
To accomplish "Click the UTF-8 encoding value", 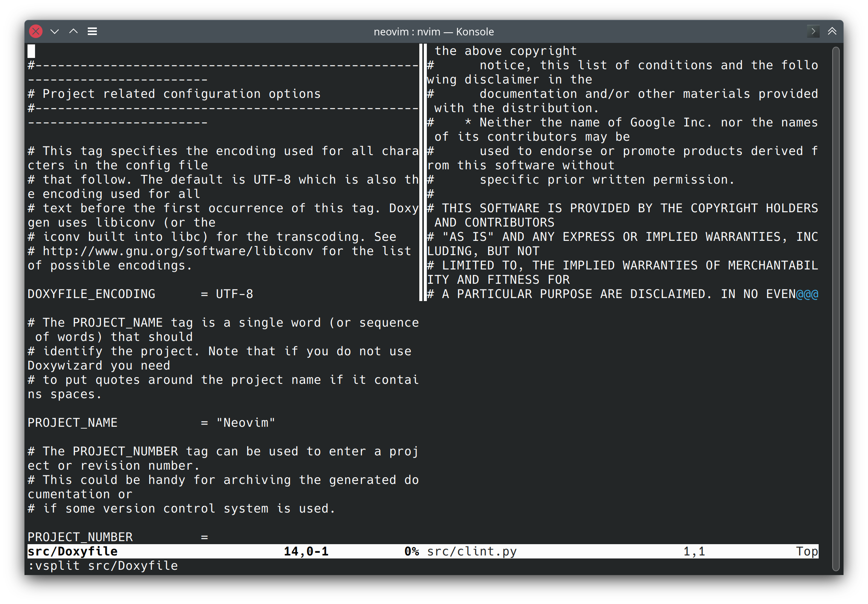I will click(x=234, y=294).
